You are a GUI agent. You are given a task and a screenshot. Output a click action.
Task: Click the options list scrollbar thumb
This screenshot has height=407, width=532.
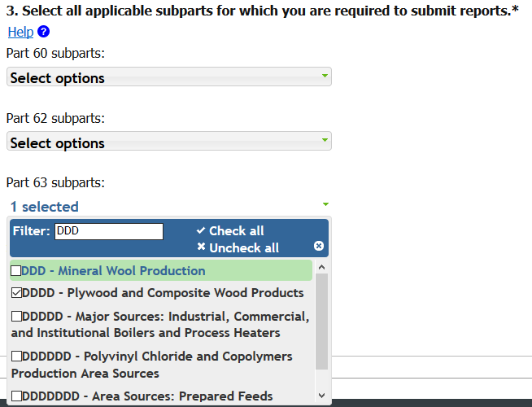321,322
